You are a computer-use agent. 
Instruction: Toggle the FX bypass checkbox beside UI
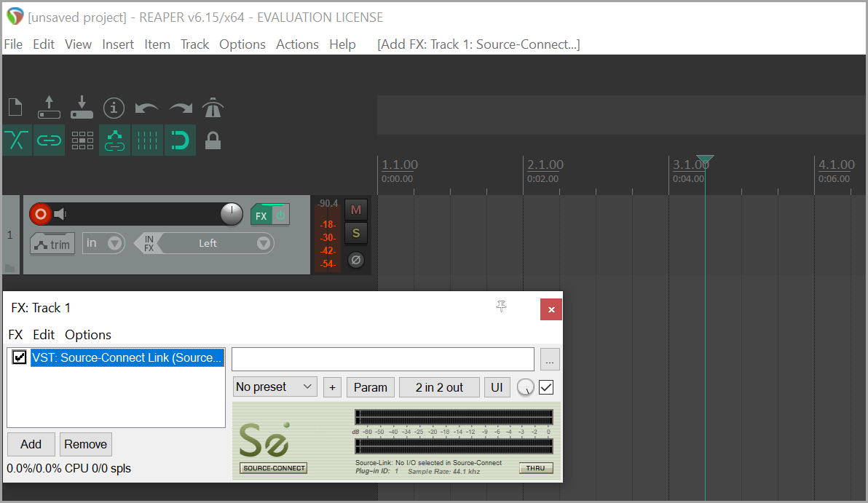(x=545, y=387)
